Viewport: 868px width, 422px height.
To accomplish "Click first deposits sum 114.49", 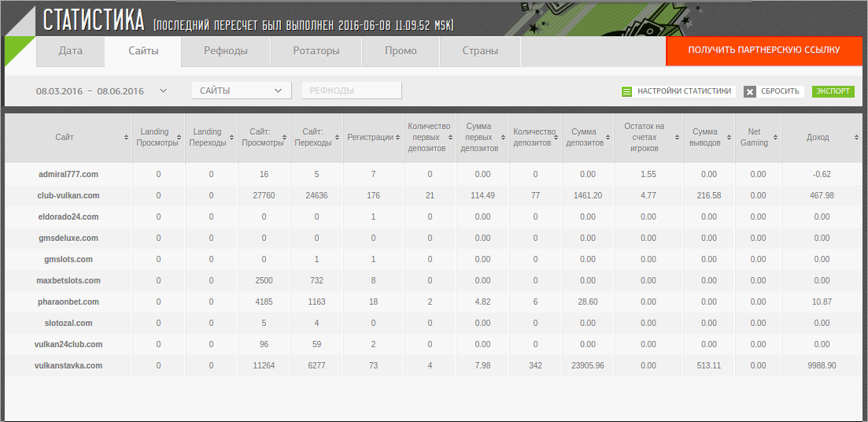I will 482,195.
